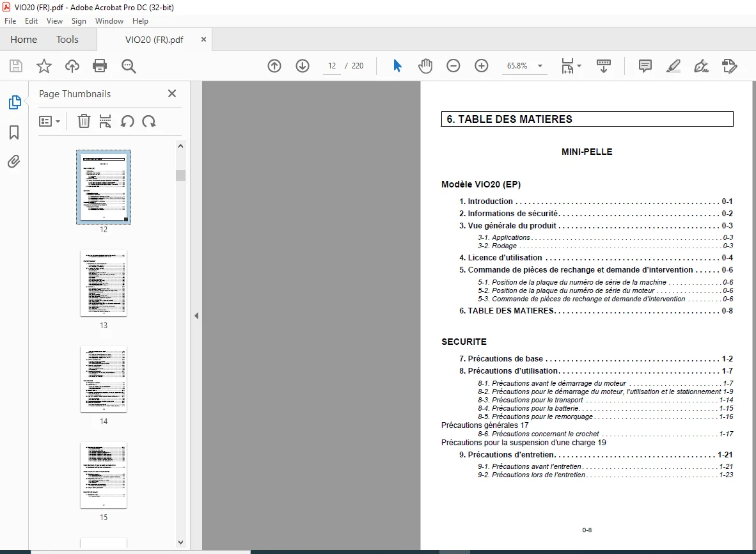Open the Edit menu
The width and height of the screenshot is (756, 554).
pyautogui.click(x=31, y=20)
